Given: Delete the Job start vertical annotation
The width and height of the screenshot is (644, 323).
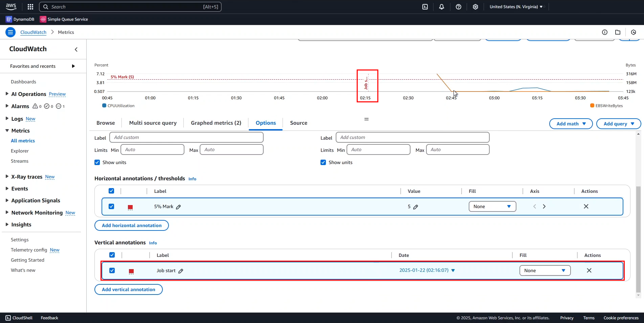Looking at the screenshot, I should [x=589, y=270].
